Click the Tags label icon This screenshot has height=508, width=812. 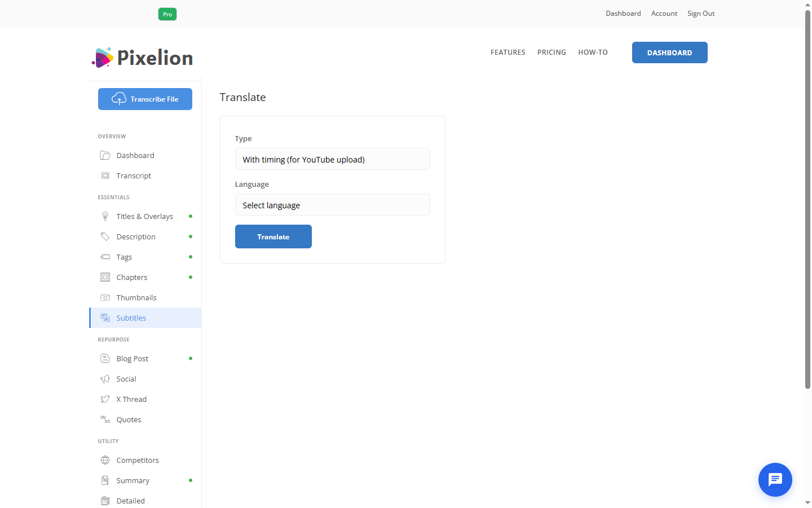(105, 257)
